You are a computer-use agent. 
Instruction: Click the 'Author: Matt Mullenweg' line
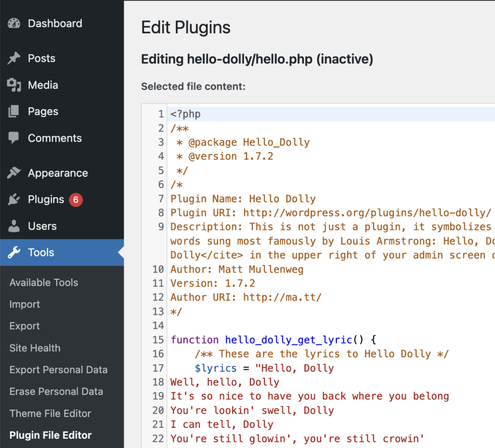point(237,269)
